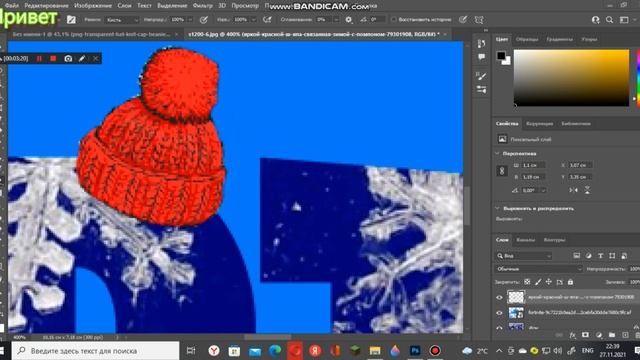Click the width Ш input field
Viewport: 640px width, 360px height.
[533, 165]
